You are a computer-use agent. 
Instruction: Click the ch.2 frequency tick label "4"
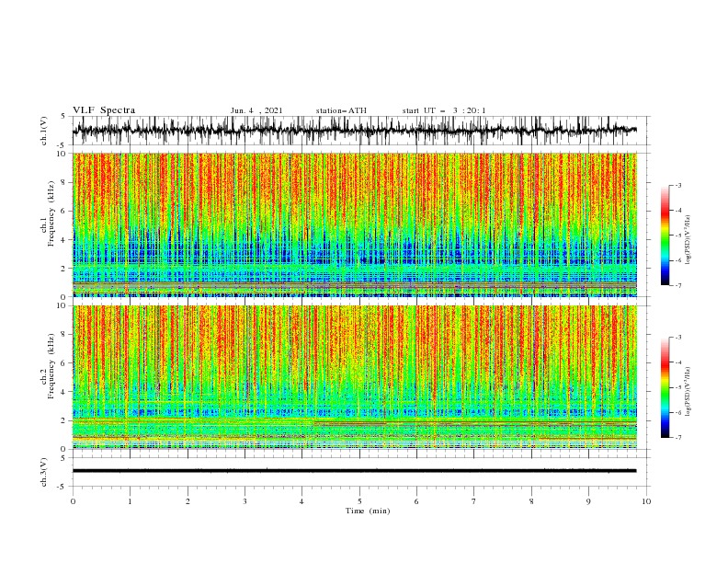point(64,392)
